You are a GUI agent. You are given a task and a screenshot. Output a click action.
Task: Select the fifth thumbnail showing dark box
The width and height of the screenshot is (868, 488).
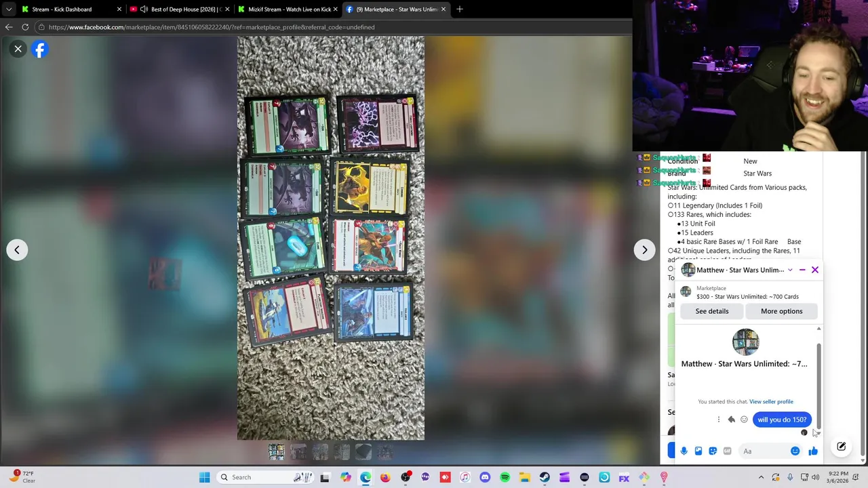point(363,452)
